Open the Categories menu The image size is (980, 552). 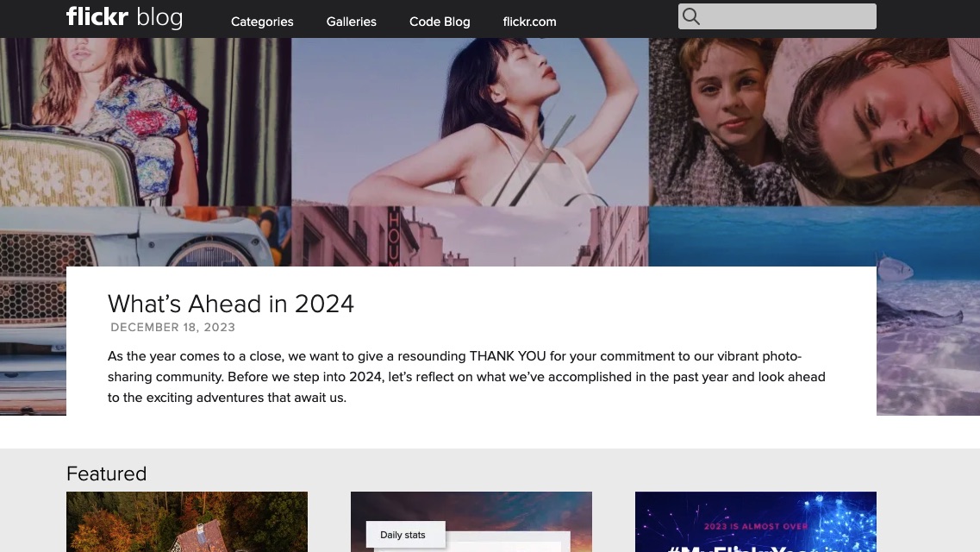point(262,22)
